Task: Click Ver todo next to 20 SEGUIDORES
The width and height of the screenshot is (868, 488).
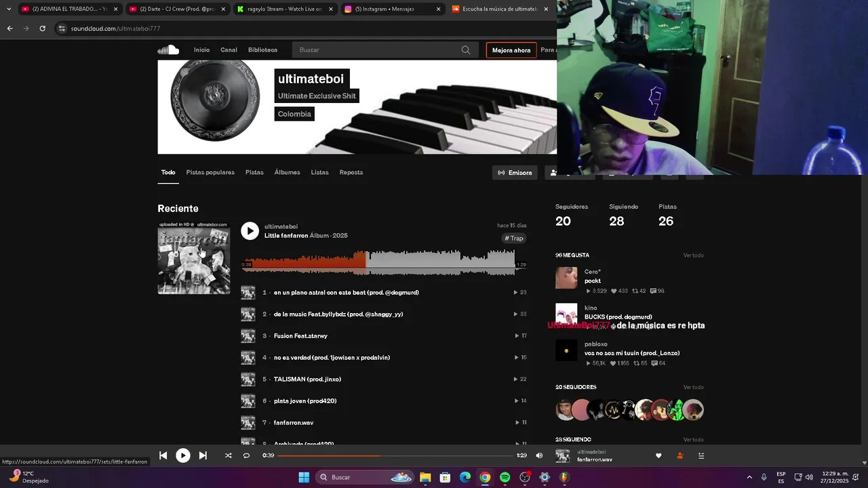Action: [693, 388]
